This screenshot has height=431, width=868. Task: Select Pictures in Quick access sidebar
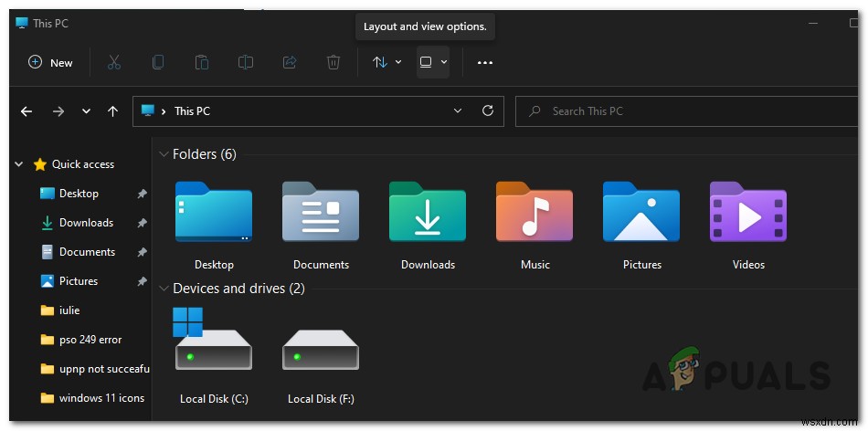click(79, 281)
